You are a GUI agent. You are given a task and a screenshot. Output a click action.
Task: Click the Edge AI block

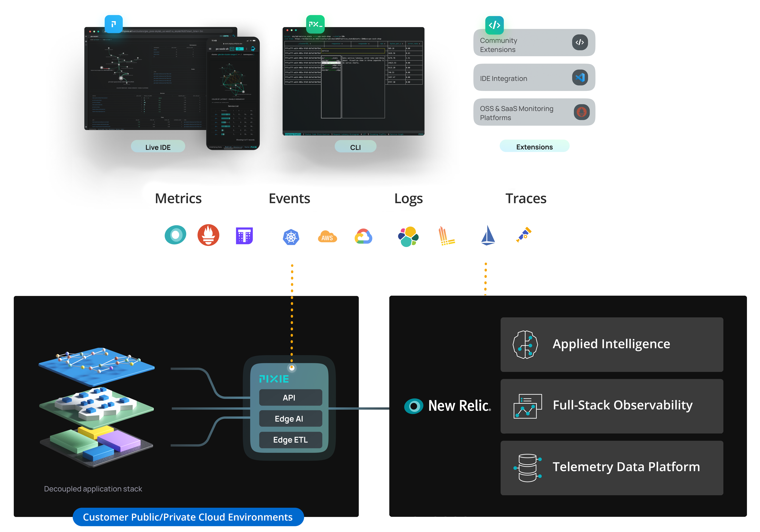[x=290, y=419]
